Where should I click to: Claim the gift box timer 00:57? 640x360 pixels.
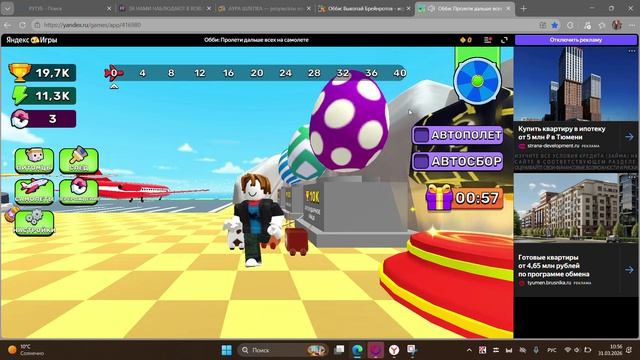pos(464,198)
